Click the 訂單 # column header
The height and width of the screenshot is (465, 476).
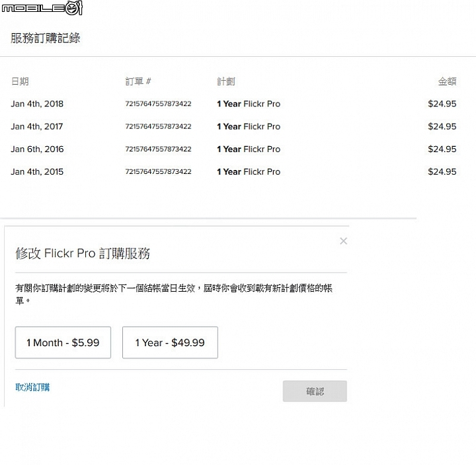[138, 81]
